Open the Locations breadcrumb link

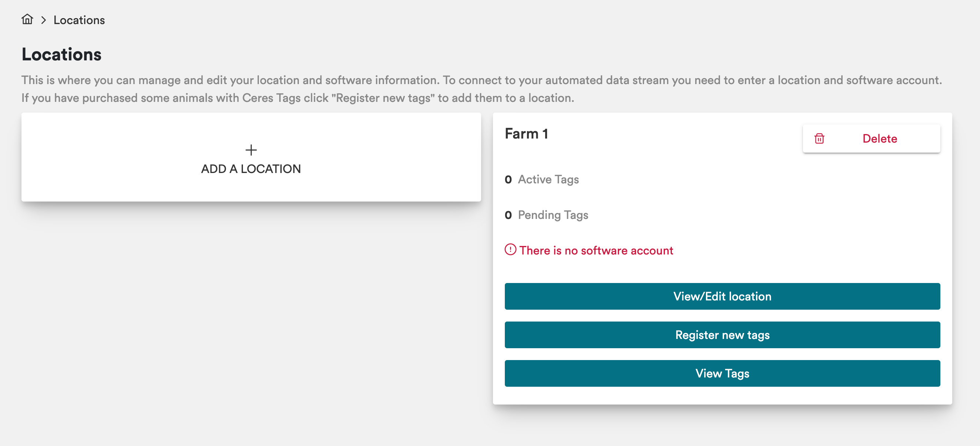[79, 20]
